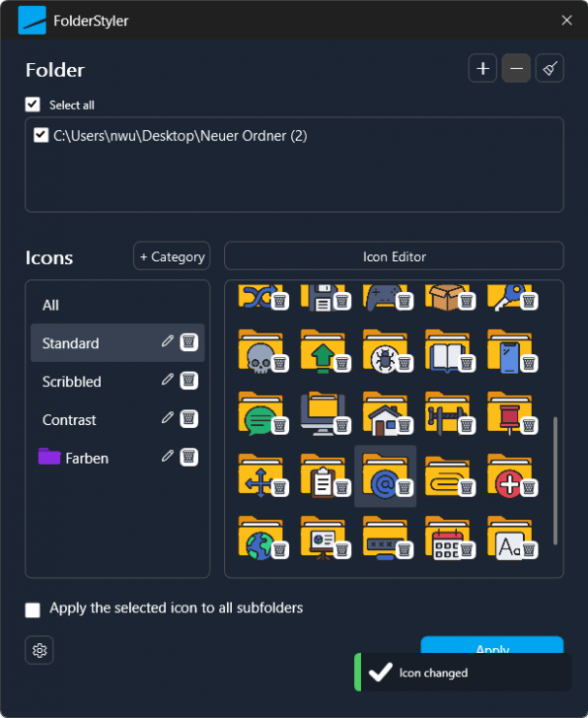Click the remove folder minus button

516,68
